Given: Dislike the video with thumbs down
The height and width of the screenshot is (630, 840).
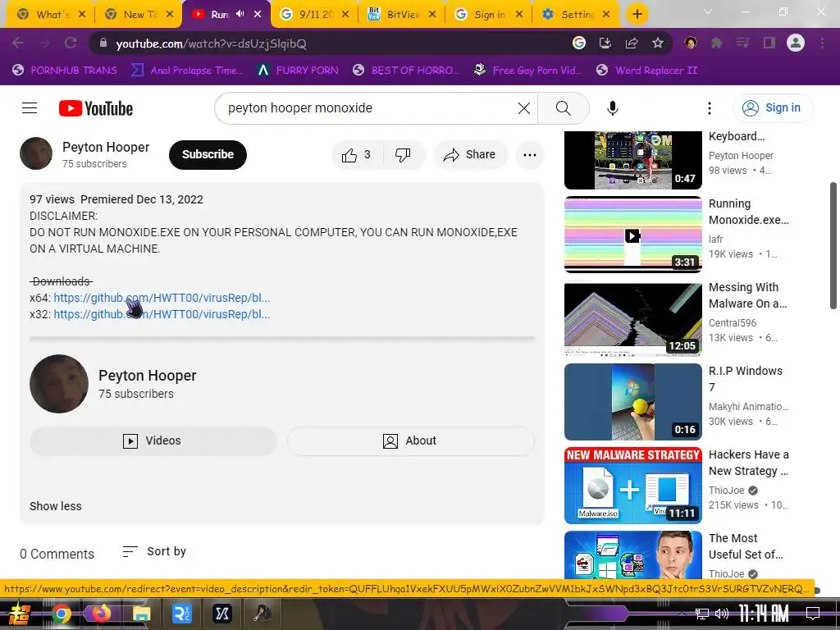Looking at the screenshot, I should pyautogui.click(x=403, y=155).
